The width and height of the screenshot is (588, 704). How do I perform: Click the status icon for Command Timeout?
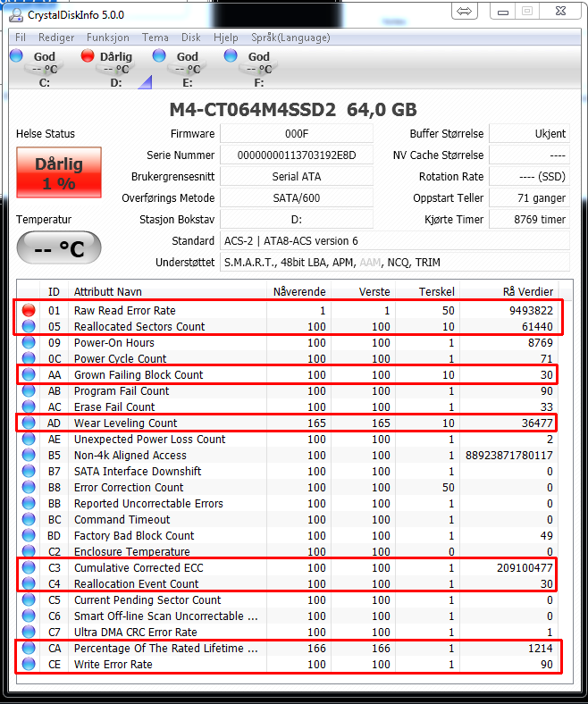[29, 519]
